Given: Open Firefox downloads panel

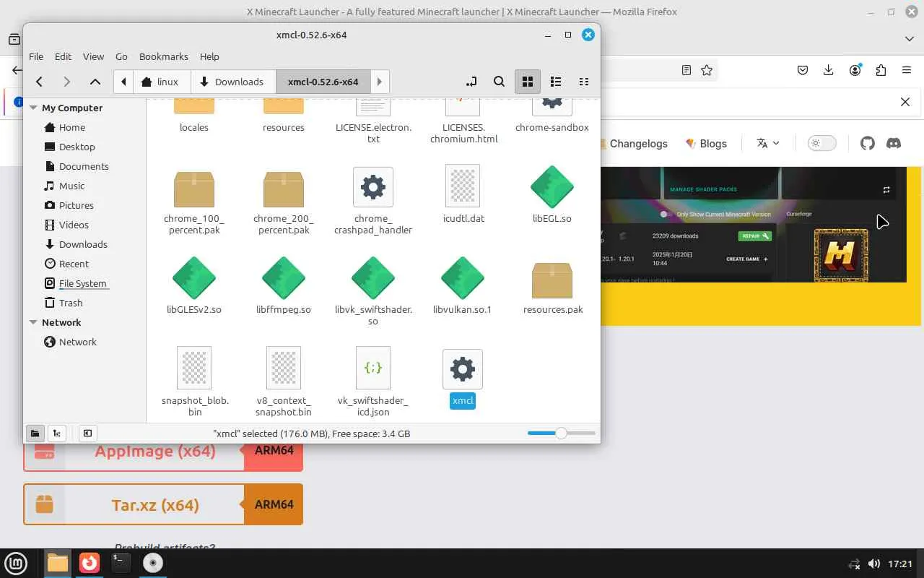Looking at the screenshot, I should pos(829,70).
